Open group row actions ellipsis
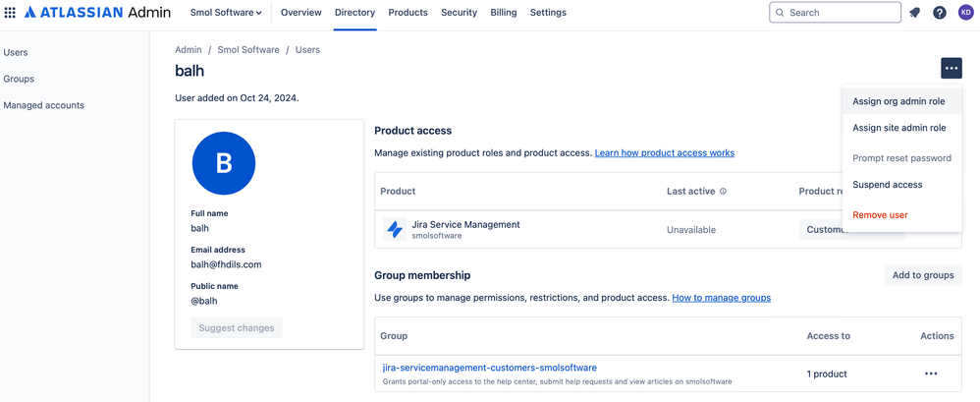The width and height of the screenshot is (980, 402). pyautogui.click(x=930, y=373)
